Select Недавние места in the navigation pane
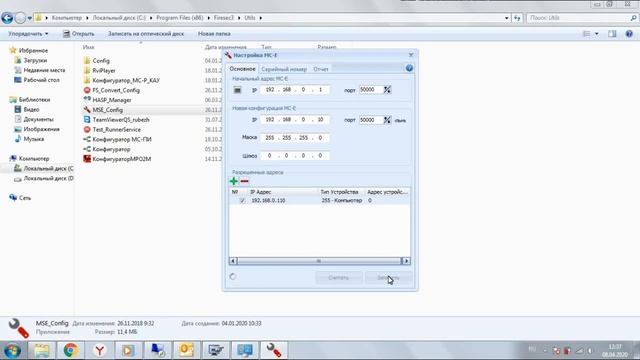 pos(40,70)
